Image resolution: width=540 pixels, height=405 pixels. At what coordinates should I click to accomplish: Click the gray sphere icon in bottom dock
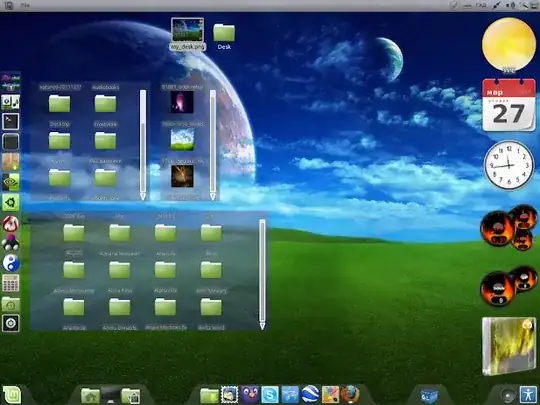[508, 395]
